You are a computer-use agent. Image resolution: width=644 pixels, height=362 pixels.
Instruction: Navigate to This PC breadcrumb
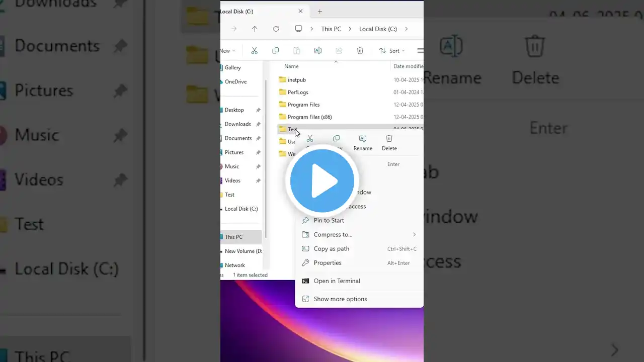pyautogui.click(x=331, y=29)
